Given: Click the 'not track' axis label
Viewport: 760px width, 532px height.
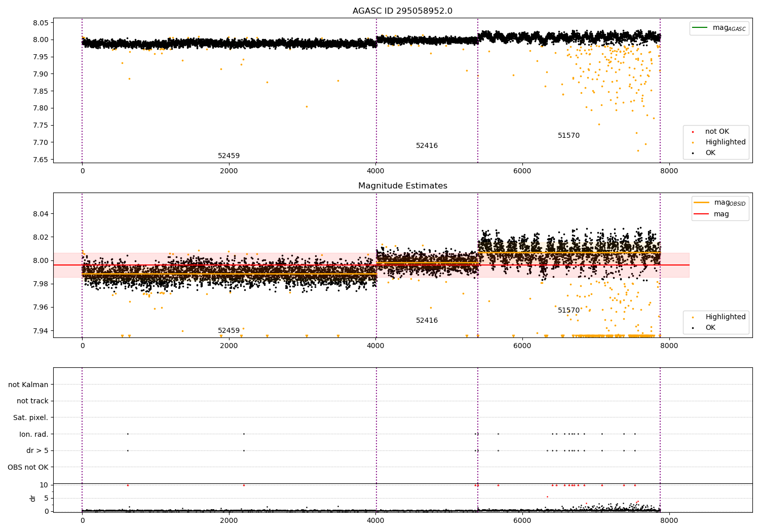Looking at the screenshot, I should [32, 401].
